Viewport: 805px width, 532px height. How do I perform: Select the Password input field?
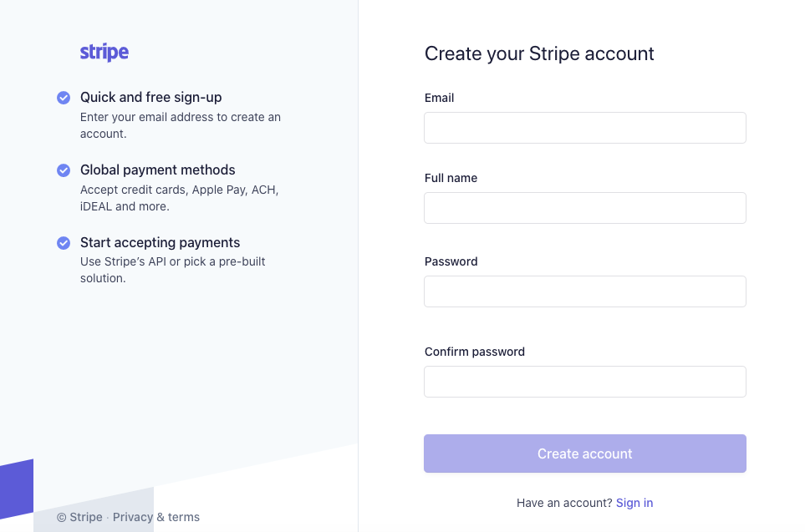point(585,291)
